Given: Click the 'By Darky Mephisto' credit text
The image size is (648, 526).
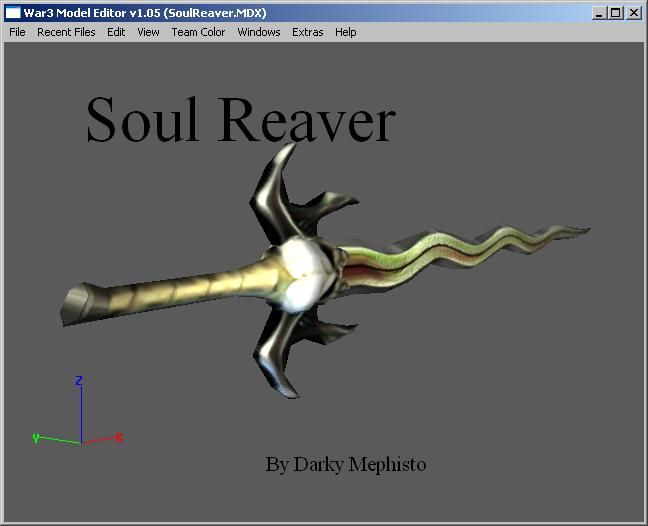Looking at the screenshot, I should (345, 464).
